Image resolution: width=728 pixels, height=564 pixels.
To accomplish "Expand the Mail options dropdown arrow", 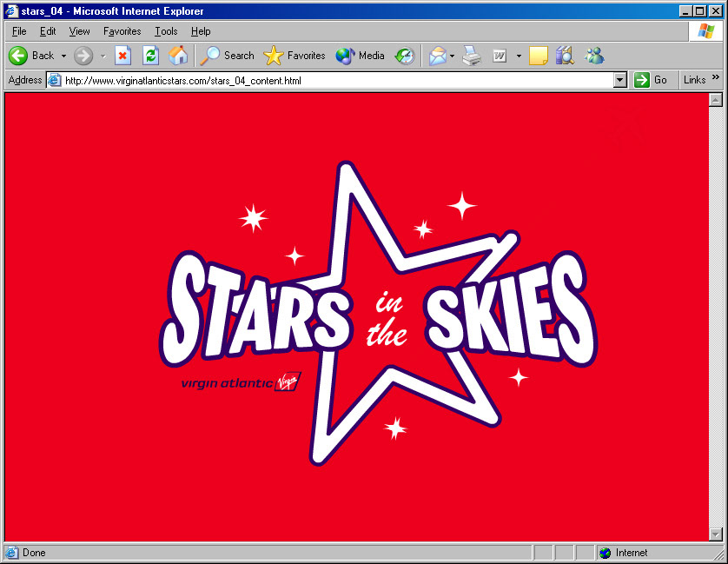I will 453,56.
